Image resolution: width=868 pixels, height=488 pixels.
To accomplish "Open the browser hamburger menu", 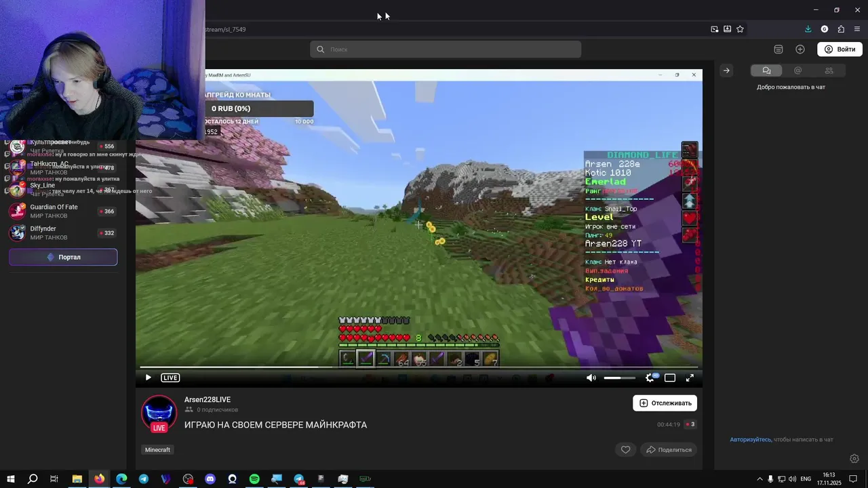I will [857, 29].
